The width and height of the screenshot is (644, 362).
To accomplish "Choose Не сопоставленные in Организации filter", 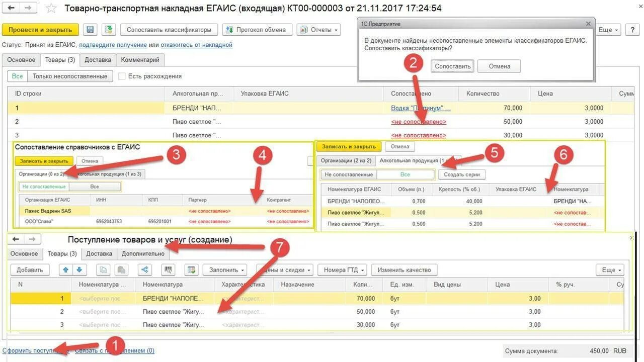I will coord(44,187).
